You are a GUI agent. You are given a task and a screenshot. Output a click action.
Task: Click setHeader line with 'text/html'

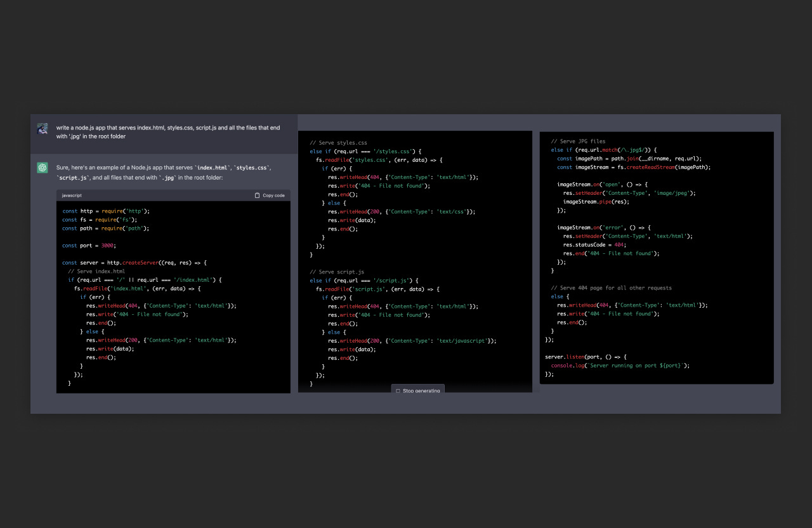tap(628, 236)
